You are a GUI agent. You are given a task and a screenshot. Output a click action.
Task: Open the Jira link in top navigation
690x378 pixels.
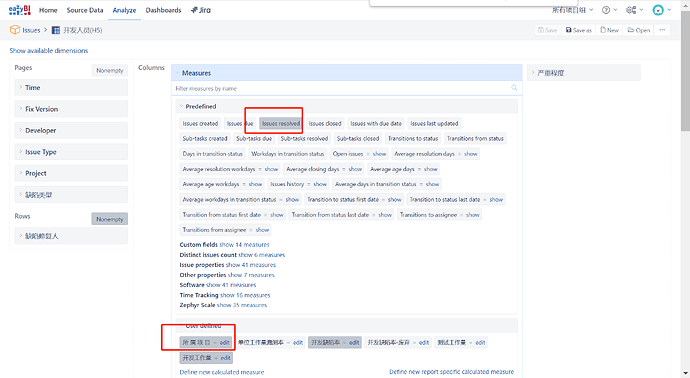tap(201, 10)
